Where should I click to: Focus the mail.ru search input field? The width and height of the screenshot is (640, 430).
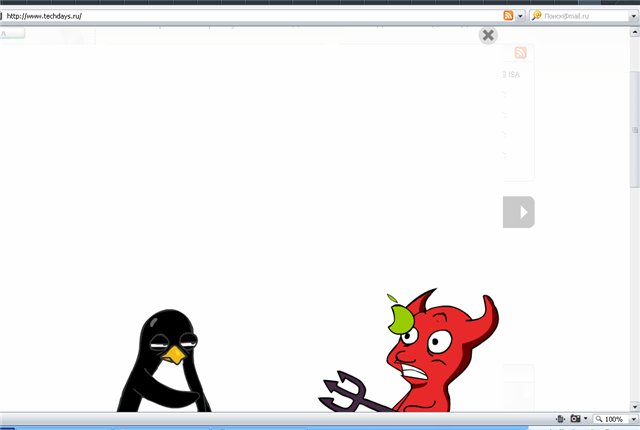586,16
